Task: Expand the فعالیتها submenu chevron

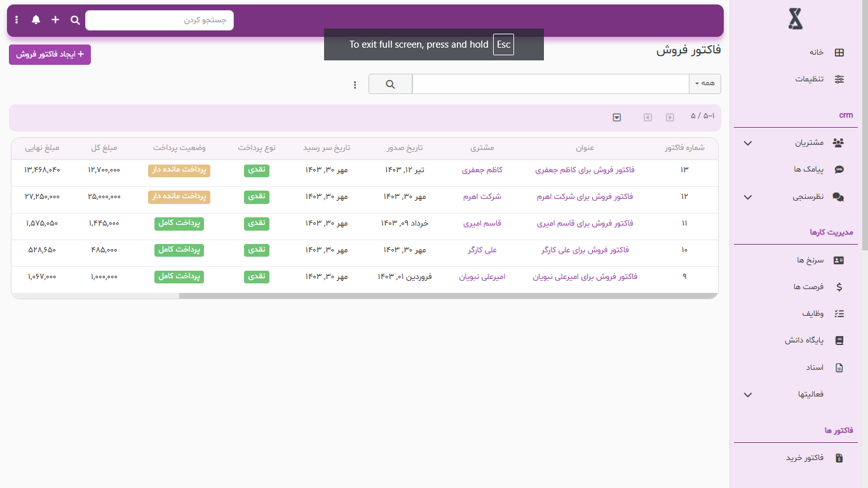Action: coord(748,395)
